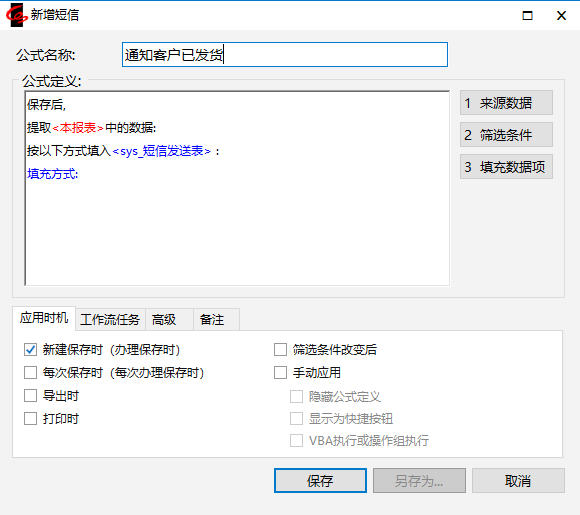Toggle the 手动应用 checkbox
Viewport: 580px width, 515px height.
tap(280, 373)
